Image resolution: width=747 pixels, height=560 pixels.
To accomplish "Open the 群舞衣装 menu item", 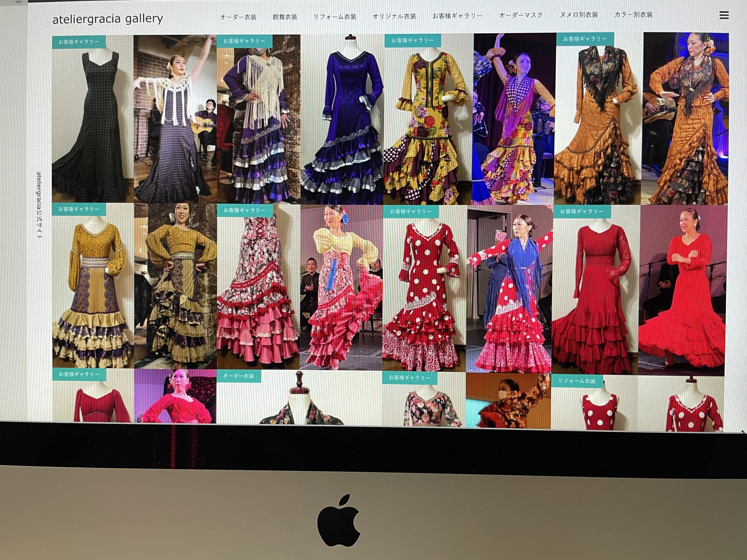I will point(285,17).
